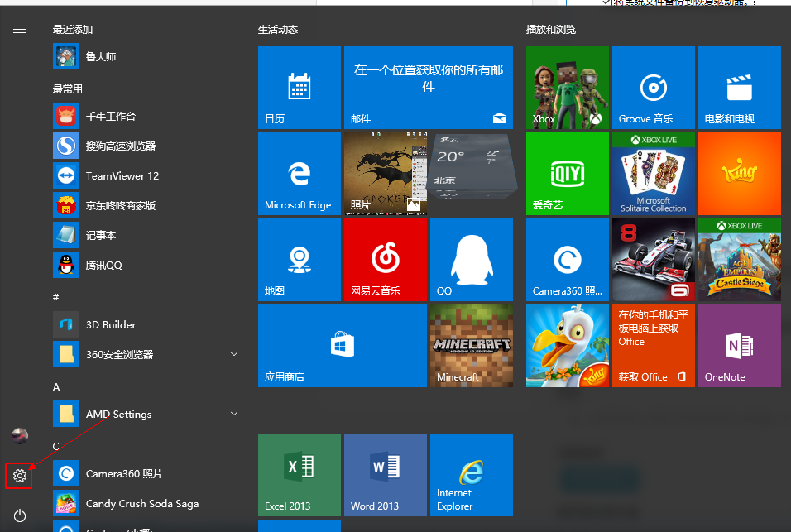
Task: Open 记事本 (Notepad)
Action: point(146,235)
